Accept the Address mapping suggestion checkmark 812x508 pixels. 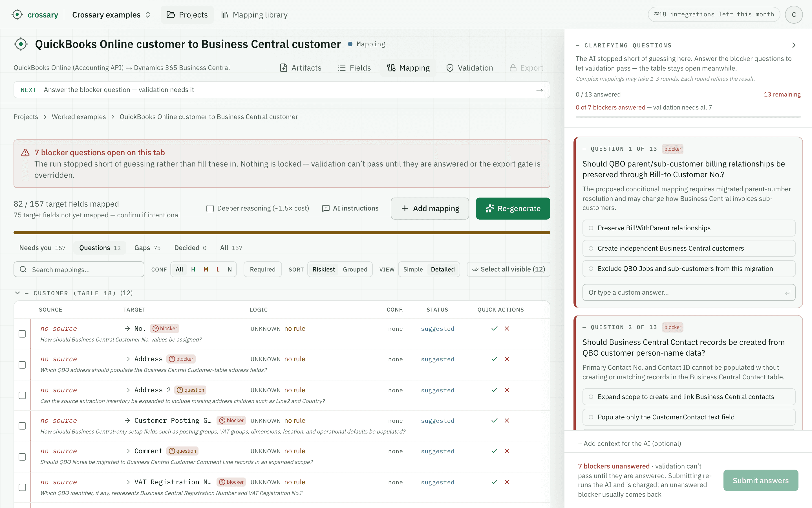[494, 359]
